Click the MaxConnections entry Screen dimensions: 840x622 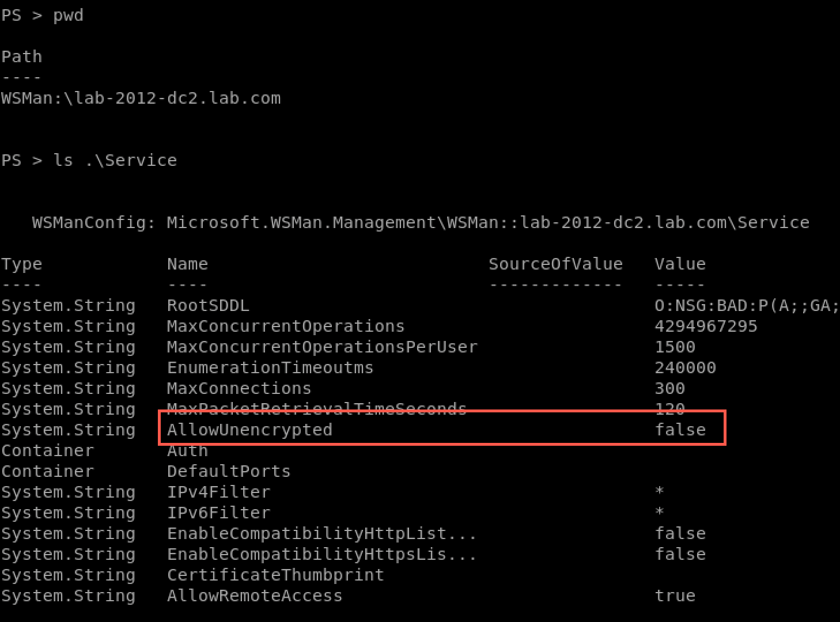239,388
